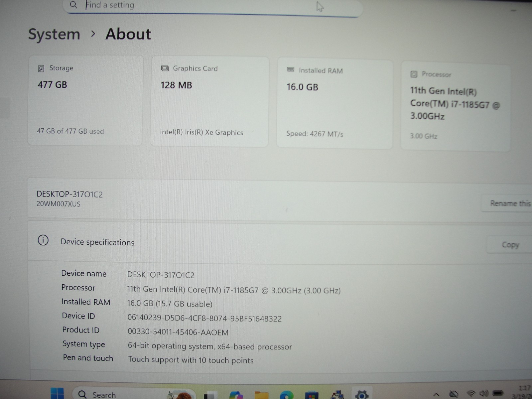Launch Copilot from the taskbar
The height and width of the screenshot is (399, 532).
(x=236, y=395)
